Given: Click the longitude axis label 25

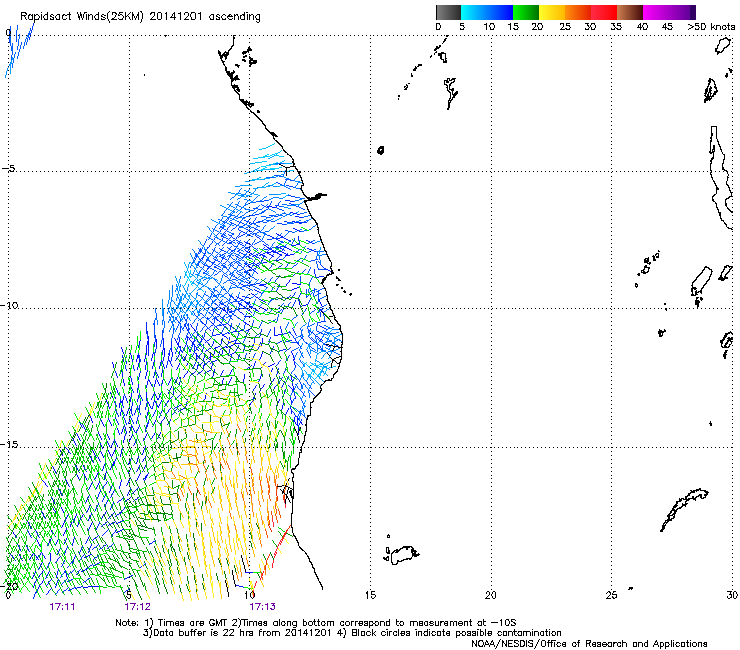Looking at the screenshot, I should (611, 595).
